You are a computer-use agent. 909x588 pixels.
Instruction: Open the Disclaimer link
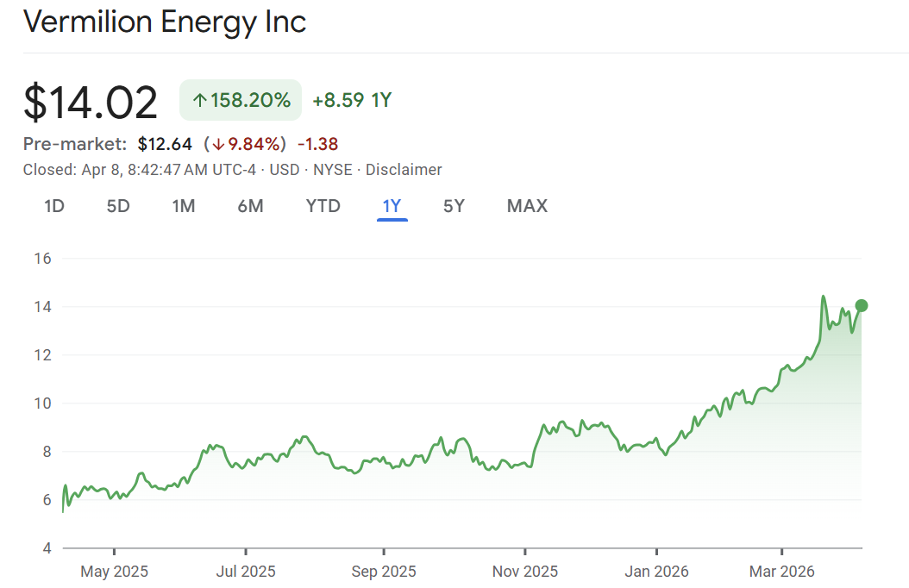coord(404,170)
